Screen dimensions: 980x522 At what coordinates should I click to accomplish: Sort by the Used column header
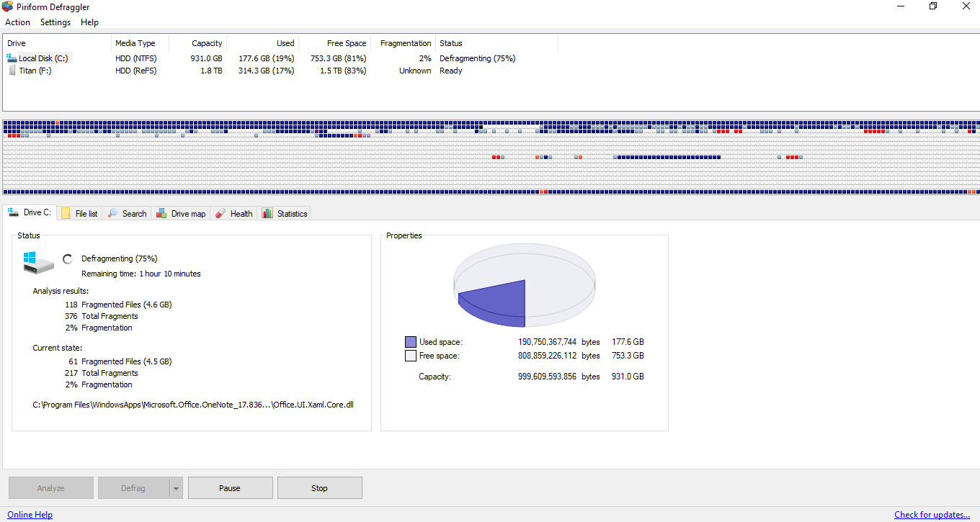[x=262, y=43]
